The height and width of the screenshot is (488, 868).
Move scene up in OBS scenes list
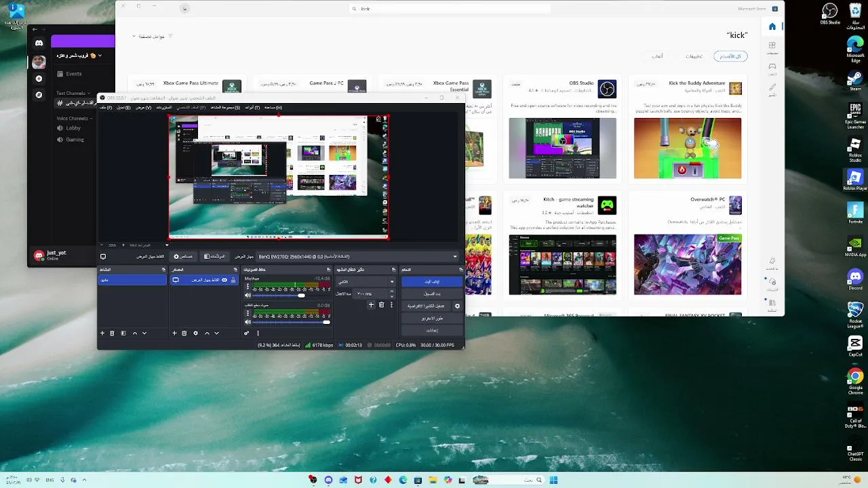click(134, 333)
